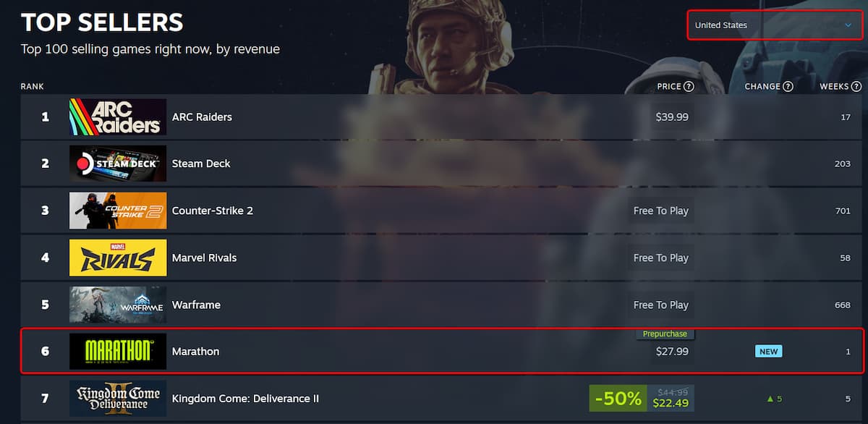
Task: Click the $39.99 price for ARC Raiders
Action: point(672,117)
